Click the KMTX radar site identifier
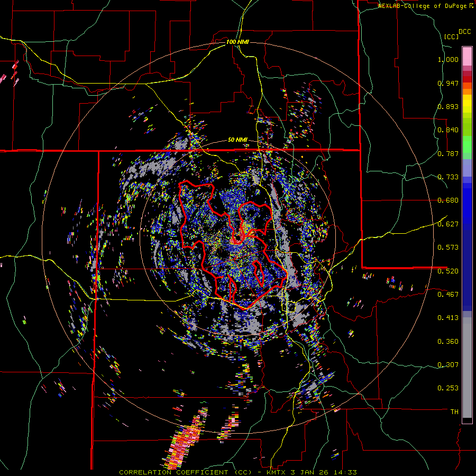The height and width of the screenshot is (476, 476). tap(276, 472)
